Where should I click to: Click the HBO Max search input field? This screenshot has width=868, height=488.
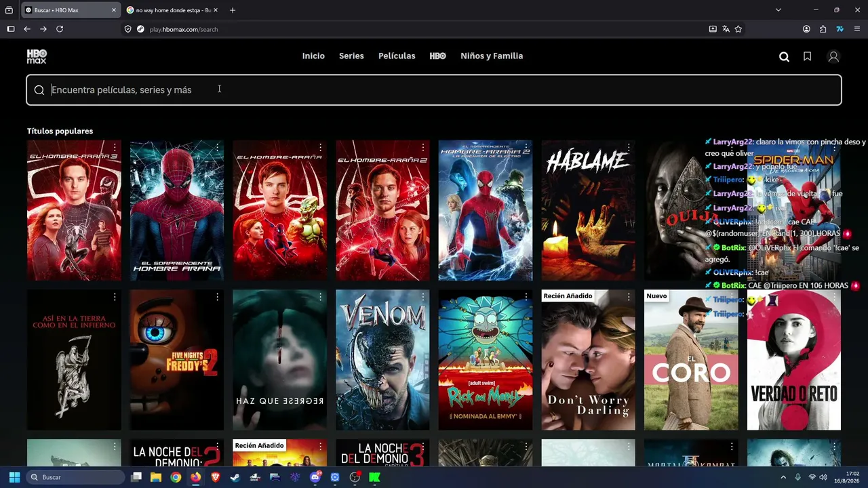[x=434, y=90]
